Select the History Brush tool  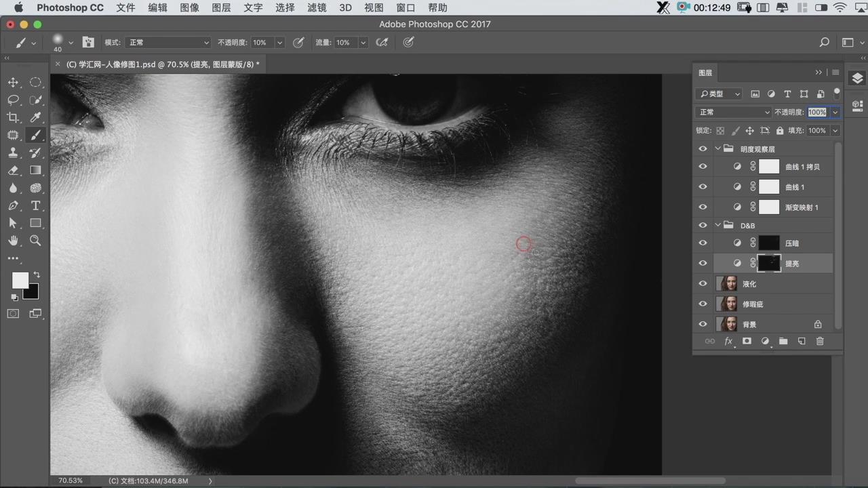36,152
